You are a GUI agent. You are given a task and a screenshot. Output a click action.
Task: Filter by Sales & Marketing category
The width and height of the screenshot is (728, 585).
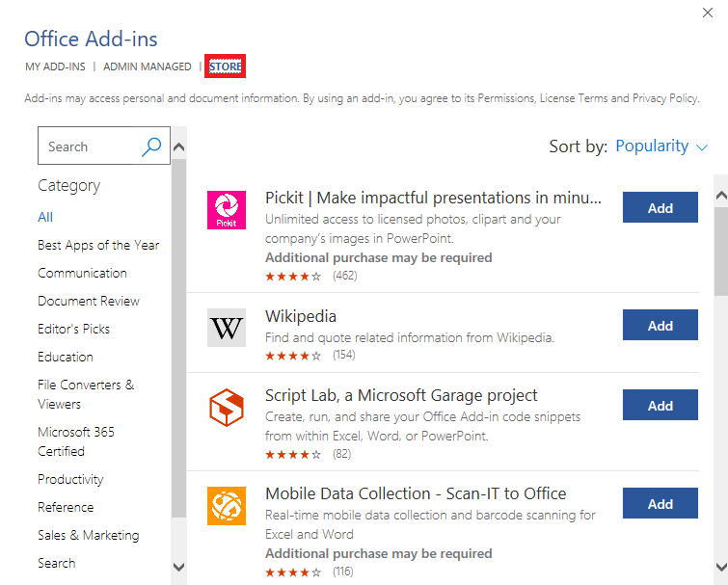(x=88, y=535)
